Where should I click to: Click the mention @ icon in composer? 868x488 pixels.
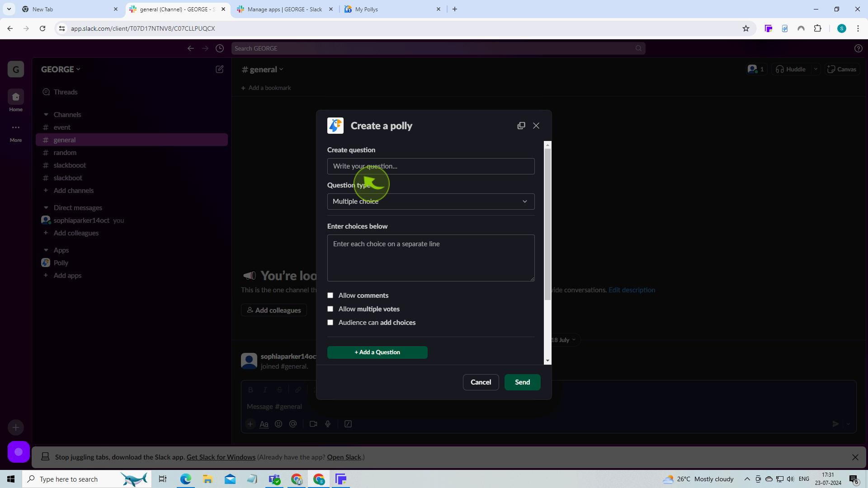tap(293, 424)
